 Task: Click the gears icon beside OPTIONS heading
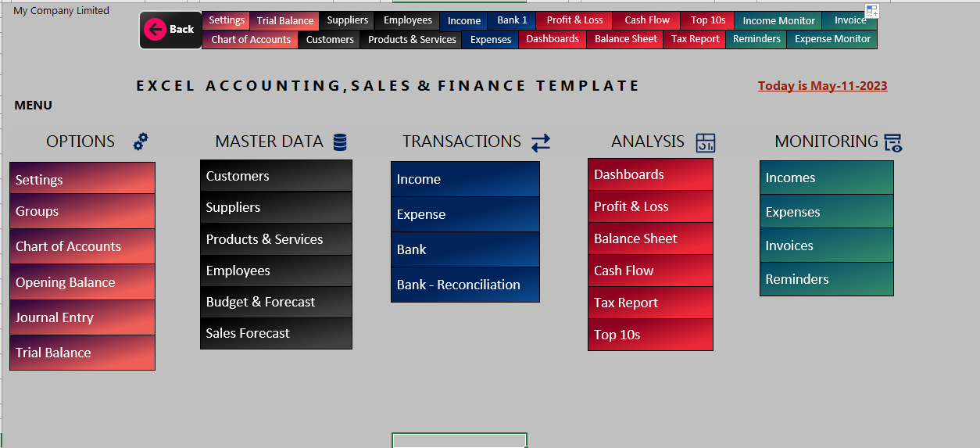point(141,142)
